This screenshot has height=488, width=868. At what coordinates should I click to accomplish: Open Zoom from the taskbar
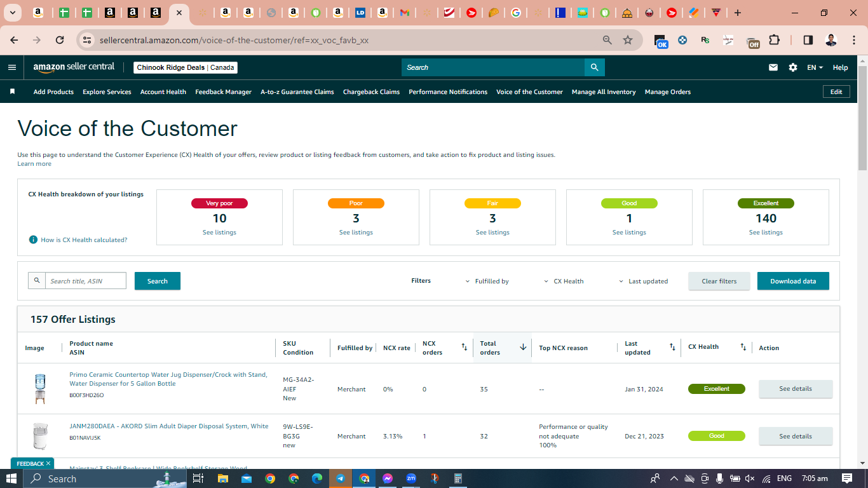[x=411, y=478]
